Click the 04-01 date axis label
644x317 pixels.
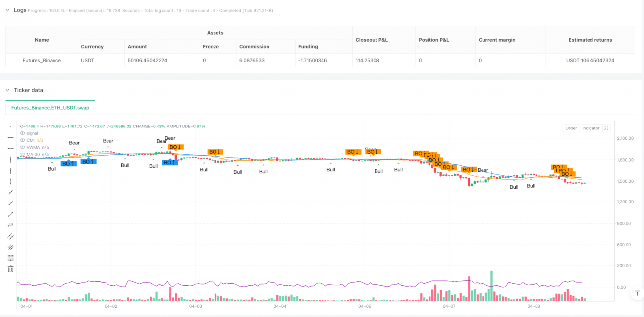coord(27,306)
